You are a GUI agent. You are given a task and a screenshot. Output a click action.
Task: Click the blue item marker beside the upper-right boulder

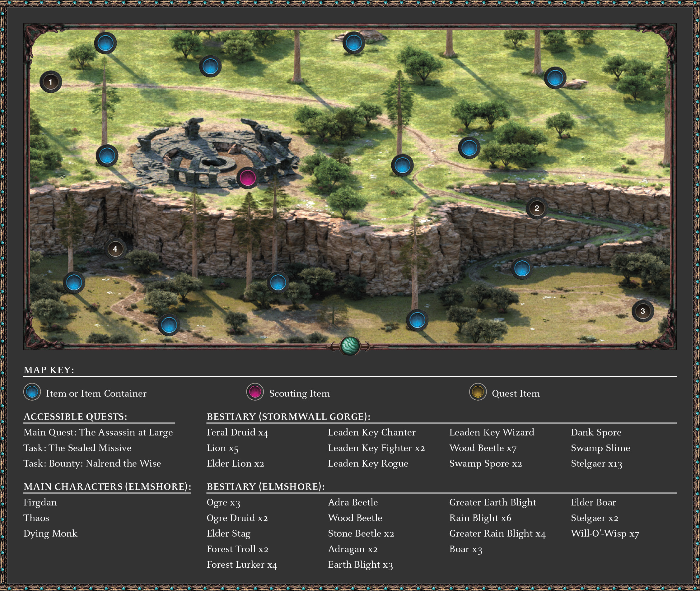click(555, 78)
